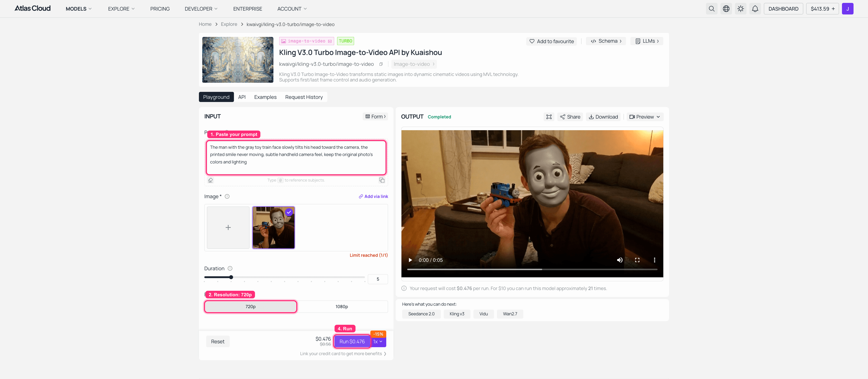The width and height of the screenshot is (868, 379).
Task: Open the LLMs panel
Action: 647,41
